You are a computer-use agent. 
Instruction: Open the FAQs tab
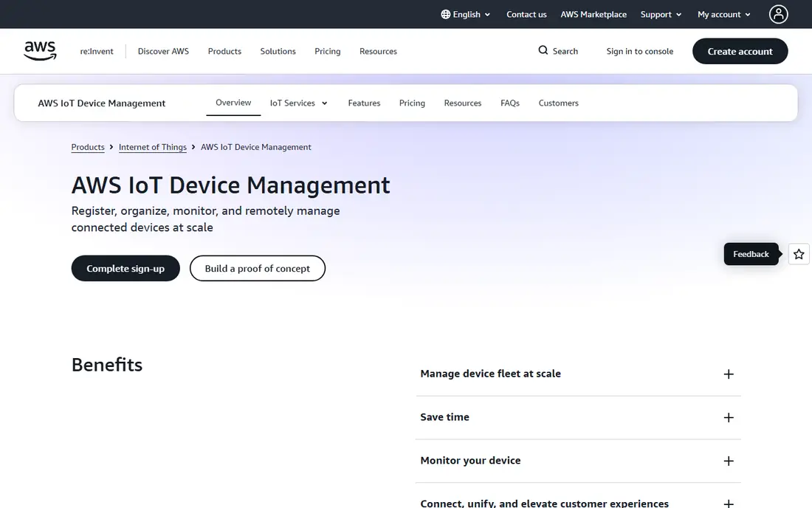pos(510,103)
